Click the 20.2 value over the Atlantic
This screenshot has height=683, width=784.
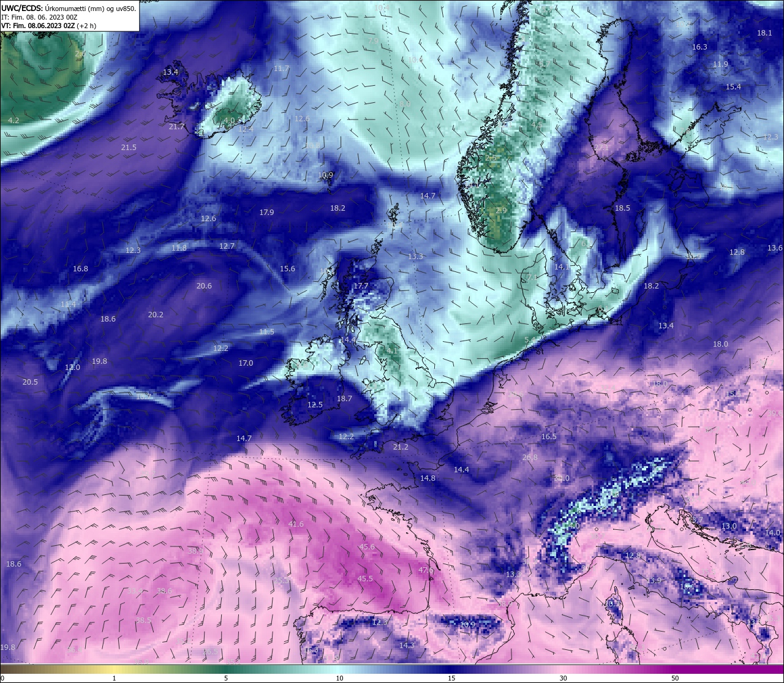point(156,315)
